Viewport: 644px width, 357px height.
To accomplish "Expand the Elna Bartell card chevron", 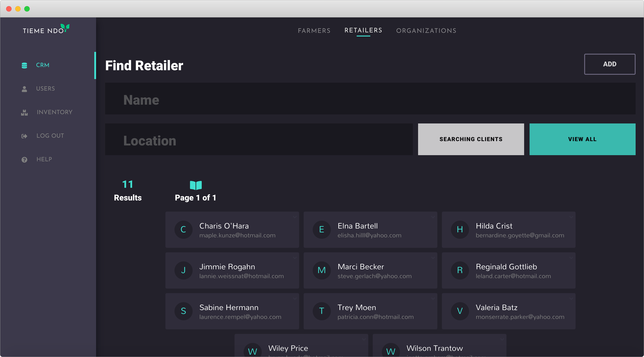I will (x=433, y=217).
